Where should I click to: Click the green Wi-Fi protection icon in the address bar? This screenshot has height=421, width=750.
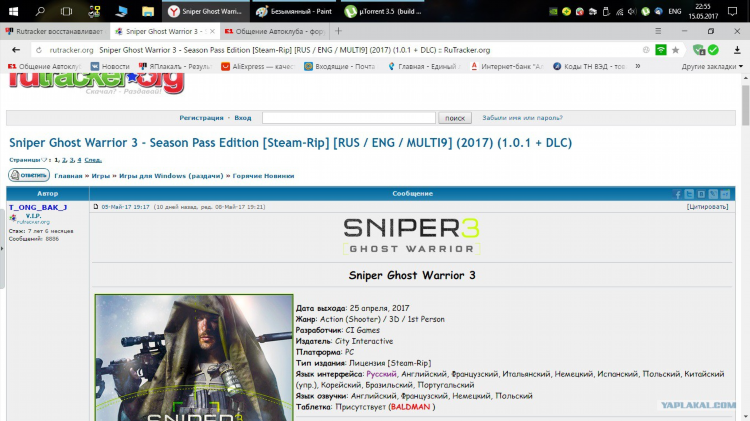click(x=661, y=50)
